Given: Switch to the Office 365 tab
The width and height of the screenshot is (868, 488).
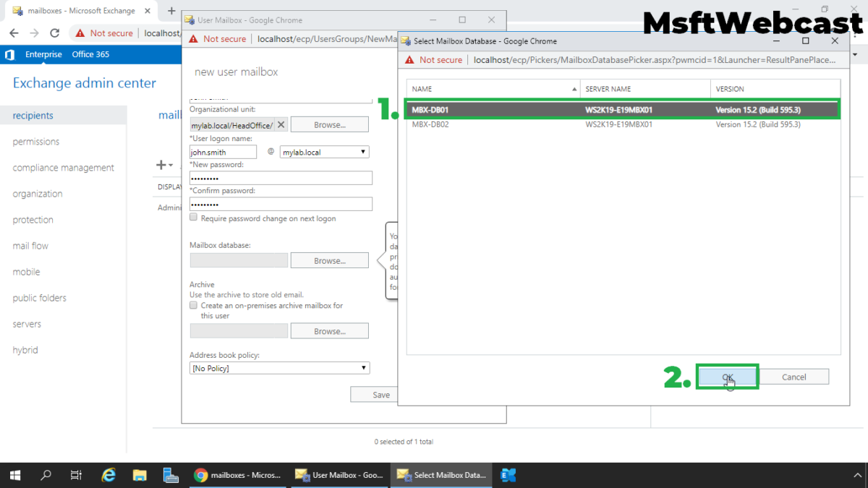Looking at the screenshot, I should point(90,54).
